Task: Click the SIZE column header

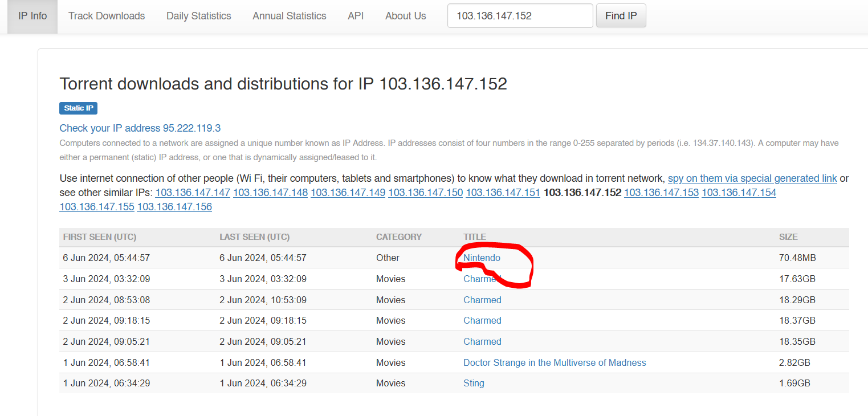Action: point(788,237)
